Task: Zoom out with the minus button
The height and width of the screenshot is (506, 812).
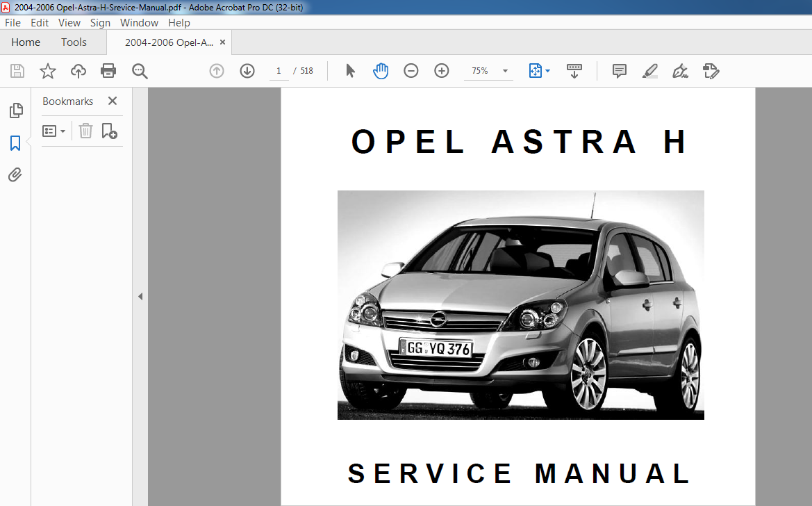Action: coord(411,71)
